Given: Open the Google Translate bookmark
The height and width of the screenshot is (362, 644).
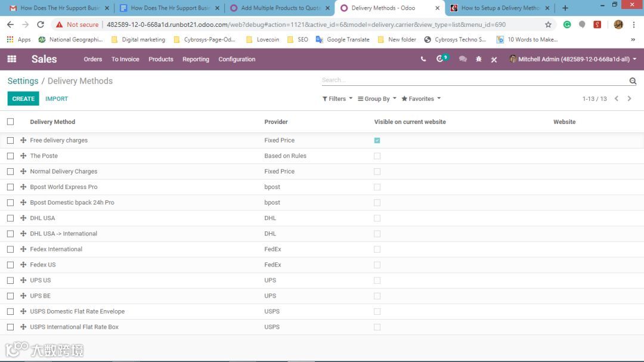Looking at the screenshot, I should tap(342, 39).
